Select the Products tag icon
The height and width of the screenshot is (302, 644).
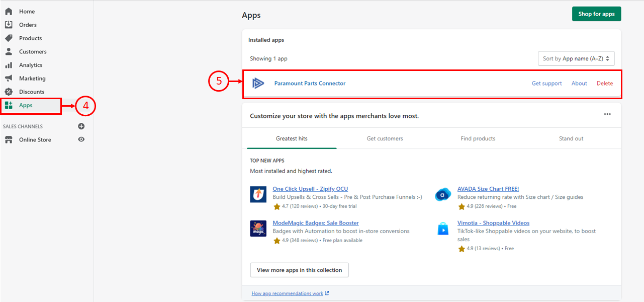click(9, 38)
